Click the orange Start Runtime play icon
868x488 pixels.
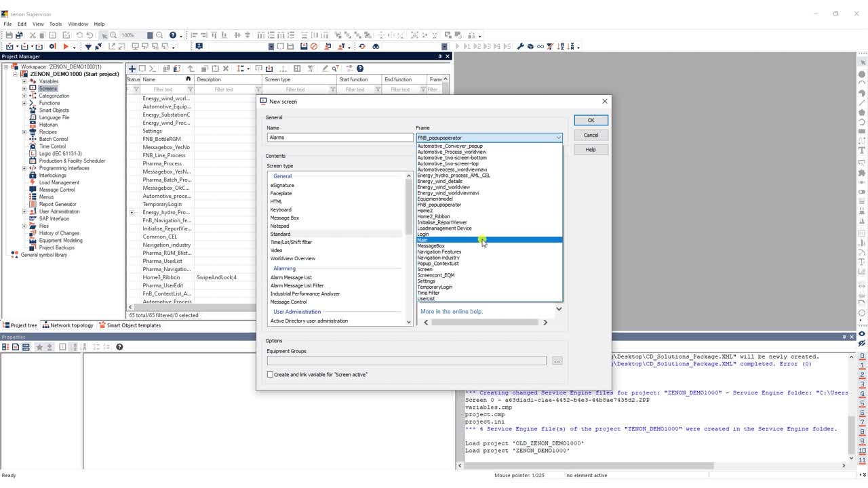[66, 46]
